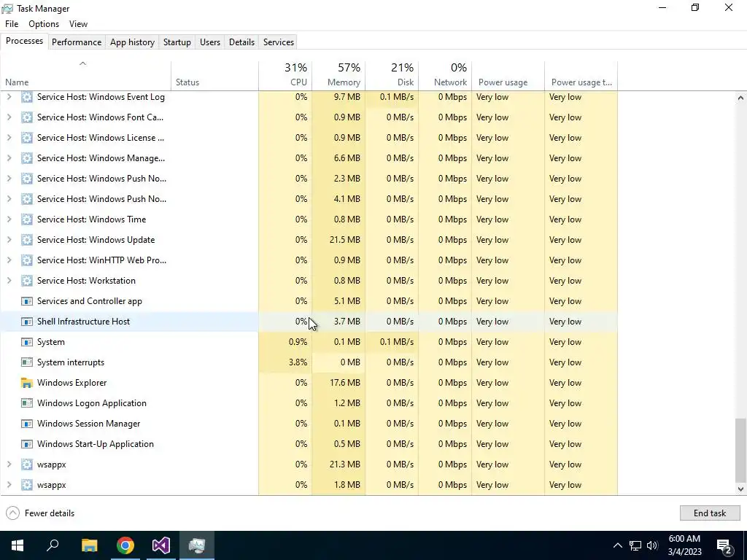
Task: Click the Service Host: Windows Event Log gear icon
Action: 27,97
